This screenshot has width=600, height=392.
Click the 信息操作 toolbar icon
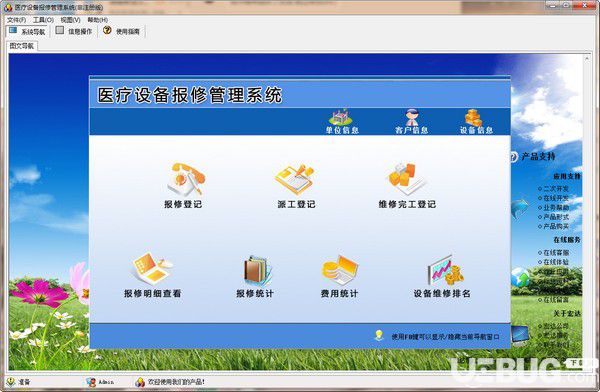[60, 30]
